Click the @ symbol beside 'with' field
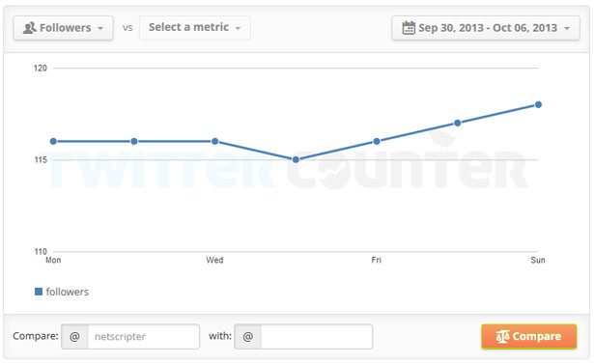Viewport: 594px width, 364px height. (248, 336)
